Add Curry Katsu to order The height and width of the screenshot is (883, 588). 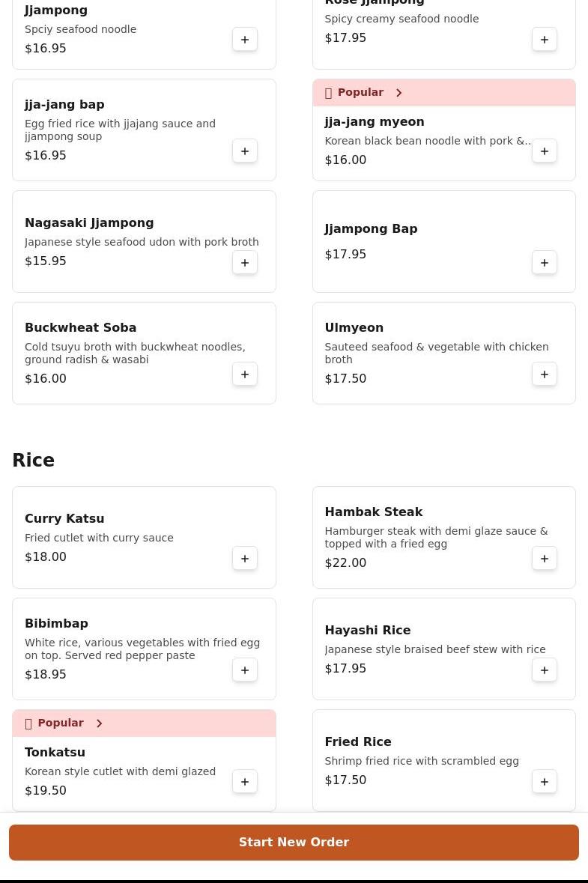pyautogui.click(x=245, y=559)
